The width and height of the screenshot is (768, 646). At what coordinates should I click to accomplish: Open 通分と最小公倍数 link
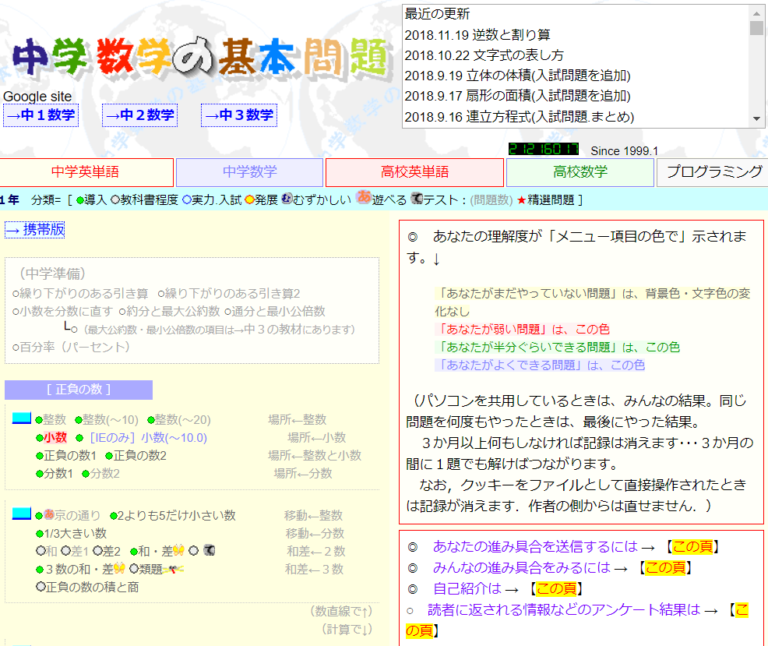278,311
